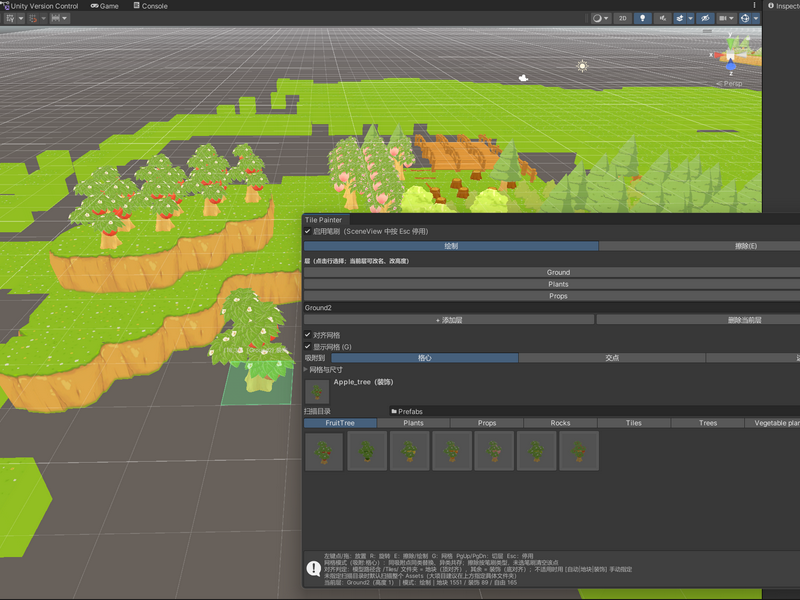Select the Rocks prefab category tab
The image size is (800, 600).
[560, 423]
